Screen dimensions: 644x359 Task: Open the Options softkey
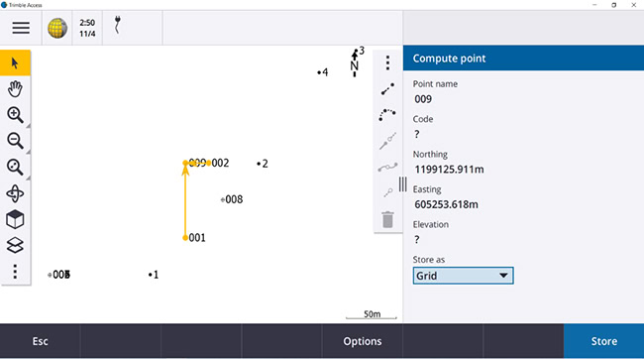pos(363,341)
